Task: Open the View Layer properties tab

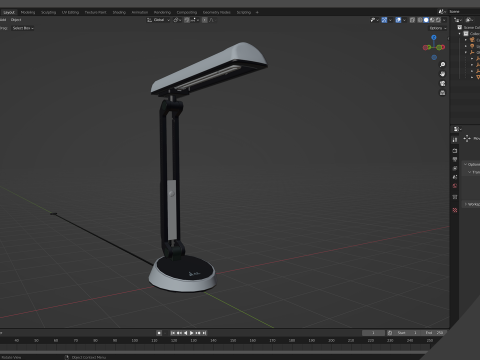Action: [x=455, y=168]
